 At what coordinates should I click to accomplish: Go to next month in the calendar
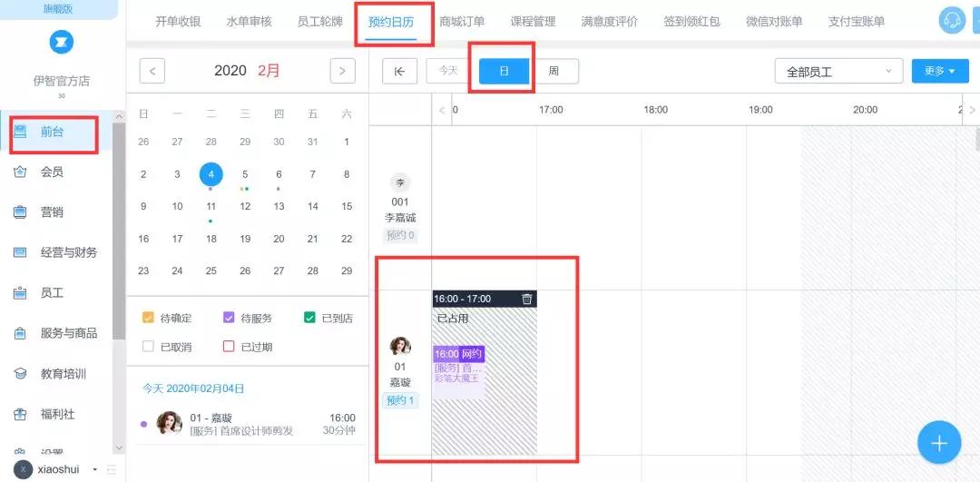click(342, 71)
